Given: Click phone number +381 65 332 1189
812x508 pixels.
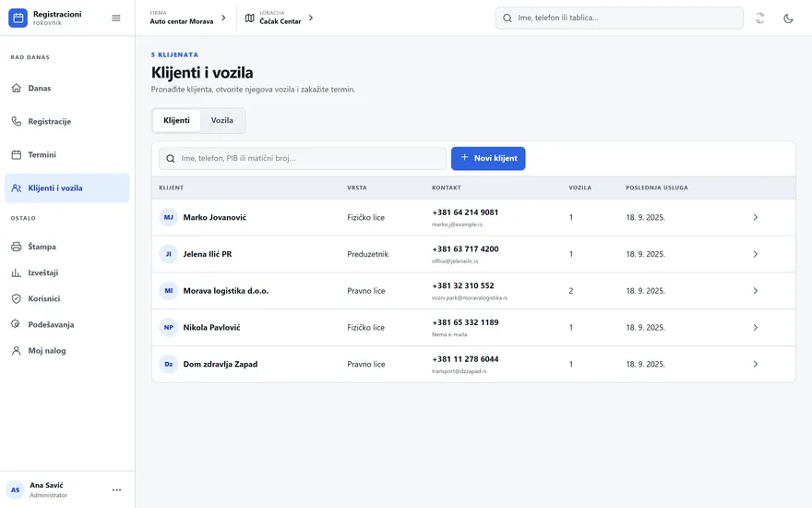Looking at the screenshot, I should [x=465, y=322].
